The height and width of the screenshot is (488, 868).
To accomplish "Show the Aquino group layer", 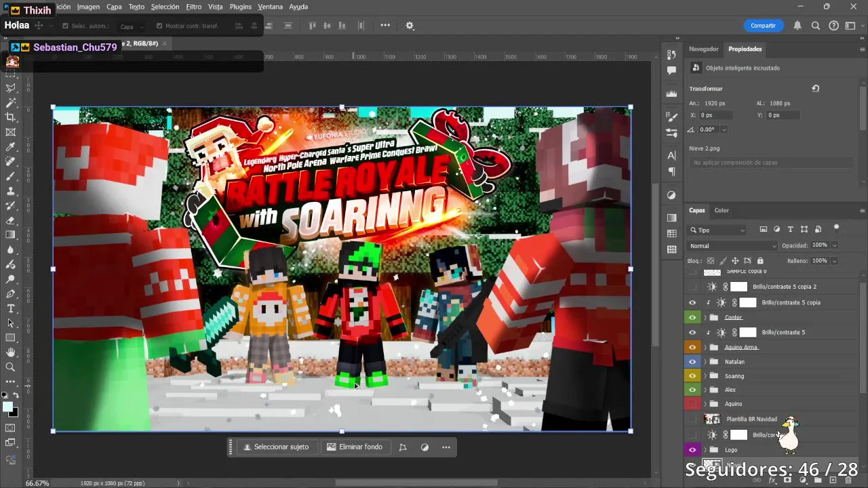I will [692, 404].
